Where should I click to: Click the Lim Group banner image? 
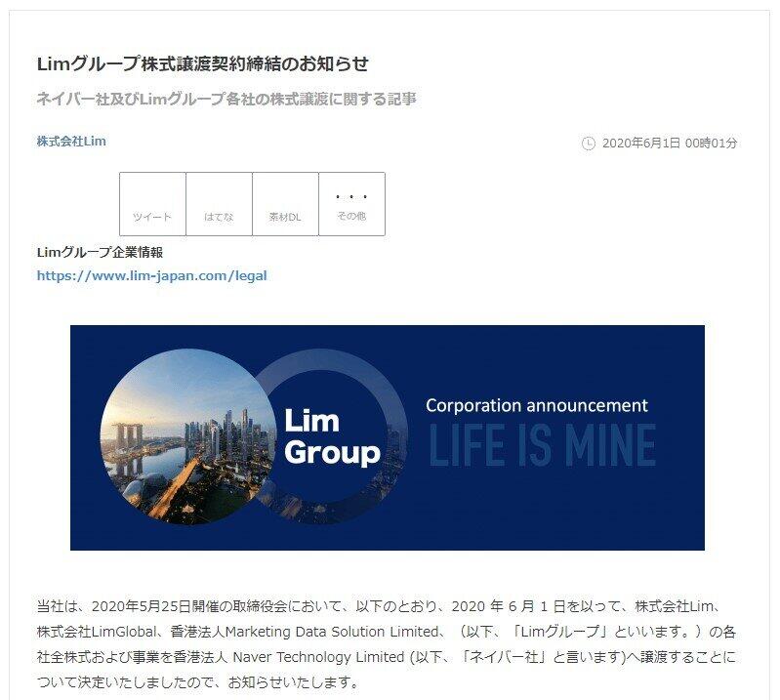[388, 437]
